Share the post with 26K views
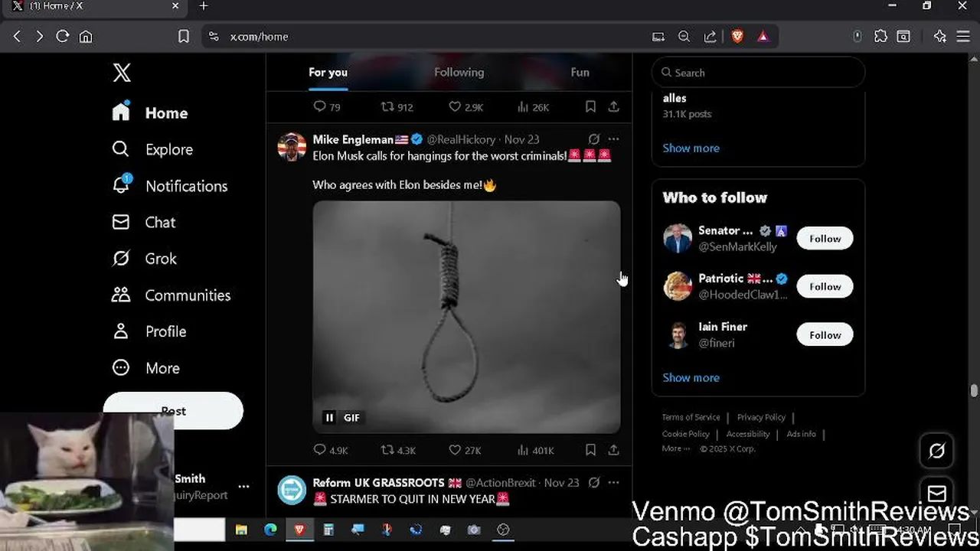 [x=613, y=107]
